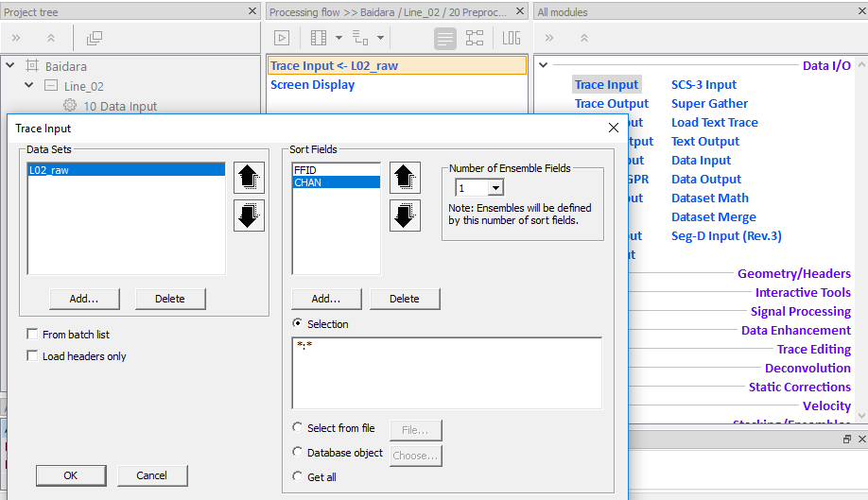Image resolution: width=868 pixels, height=500 pixels.
Task: Click the frame layout icon in flow toolbar
Action: point(319,38)
